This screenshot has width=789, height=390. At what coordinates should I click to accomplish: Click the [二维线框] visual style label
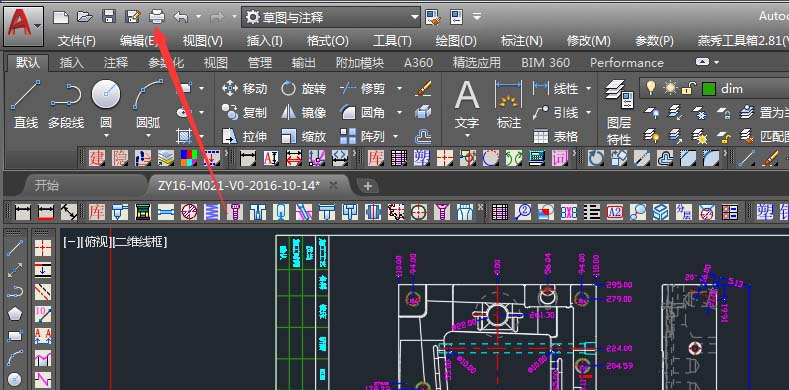(140, 242)
